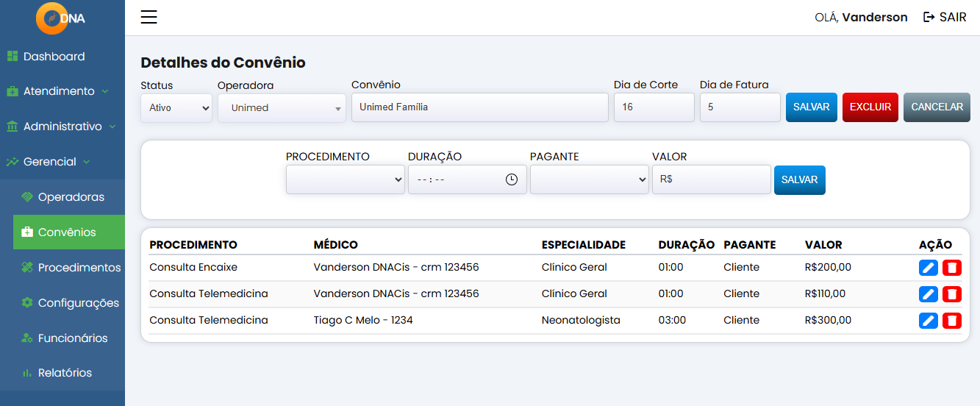Edit the Consulta Encaixe row

click(929, 268)
